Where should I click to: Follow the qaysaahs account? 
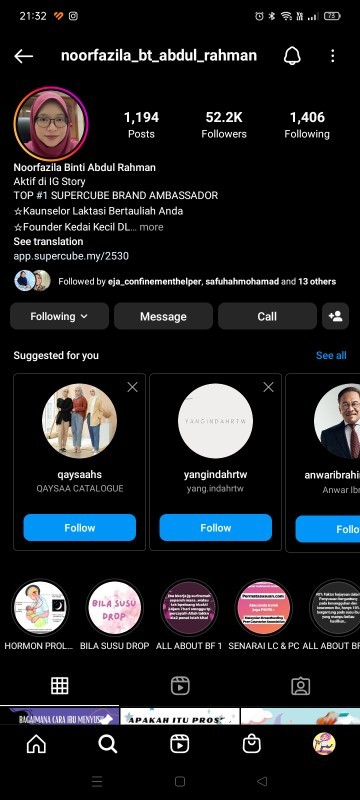[80, 528]
